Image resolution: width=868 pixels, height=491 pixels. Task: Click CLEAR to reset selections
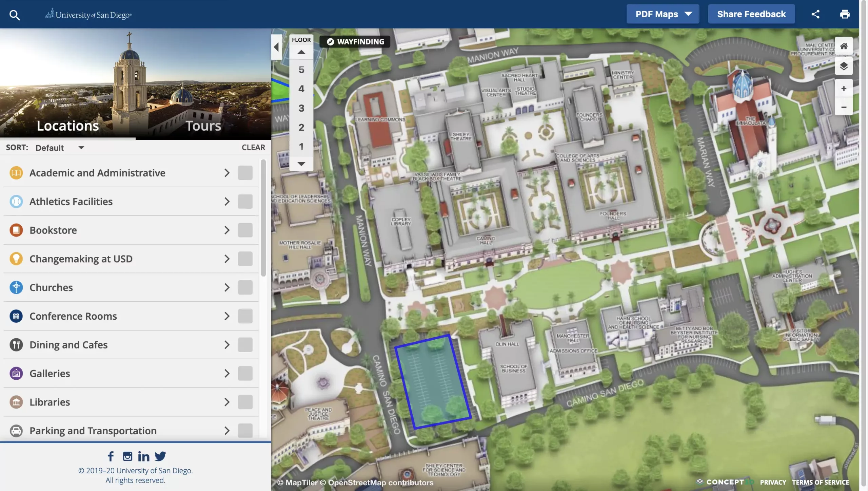[253, 147]
